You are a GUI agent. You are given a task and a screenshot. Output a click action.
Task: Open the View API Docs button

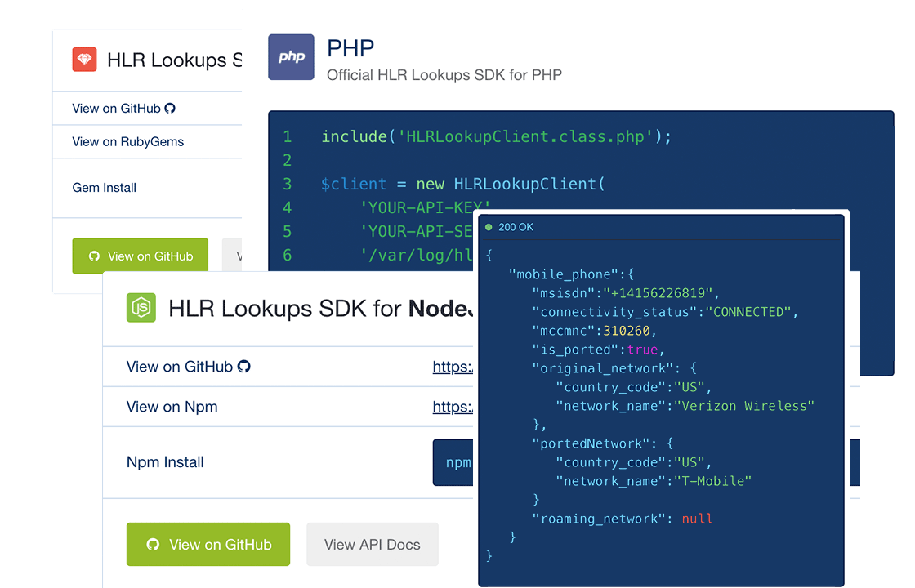[373, 544]
